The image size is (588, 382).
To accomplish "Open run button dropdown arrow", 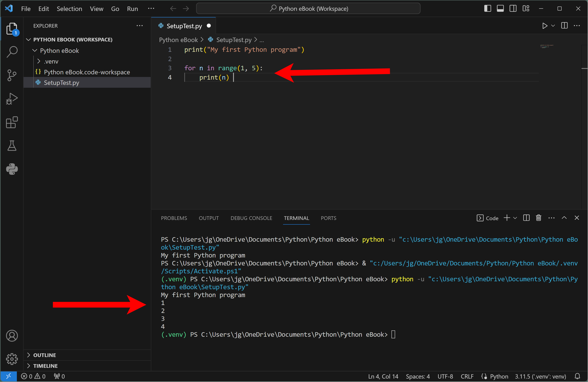I will [x=553, y=26].
